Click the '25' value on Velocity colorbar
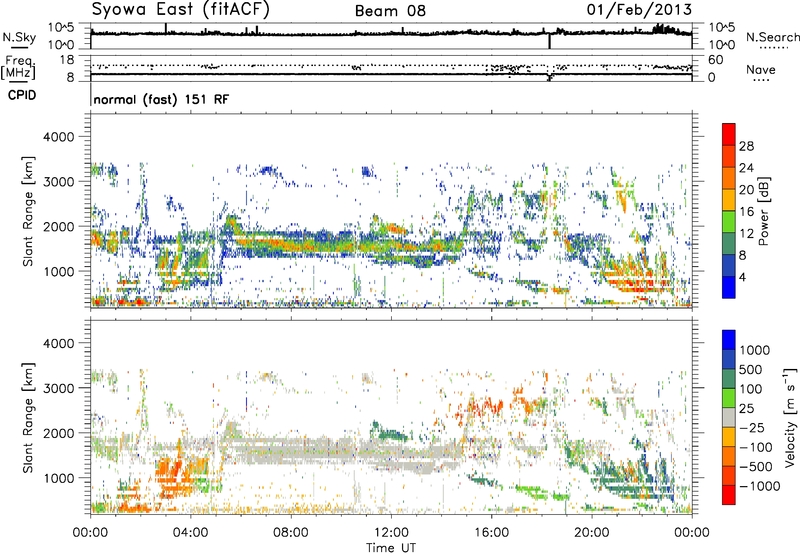 click(747, 408)
